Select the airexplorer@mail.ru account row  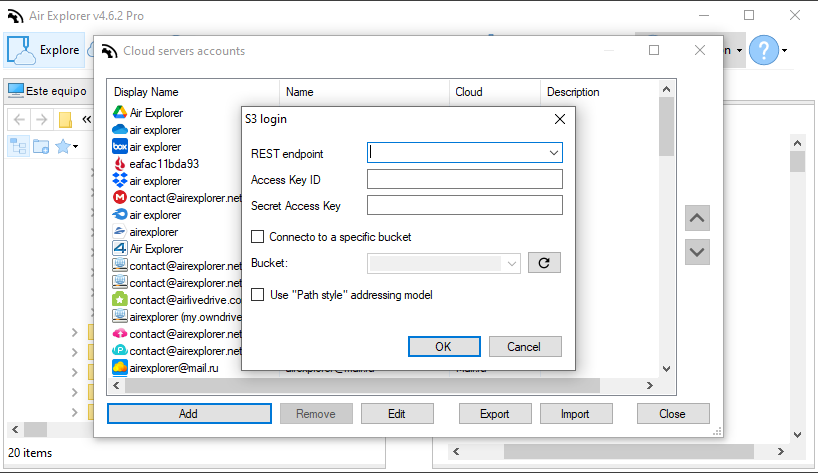[174, 368]
